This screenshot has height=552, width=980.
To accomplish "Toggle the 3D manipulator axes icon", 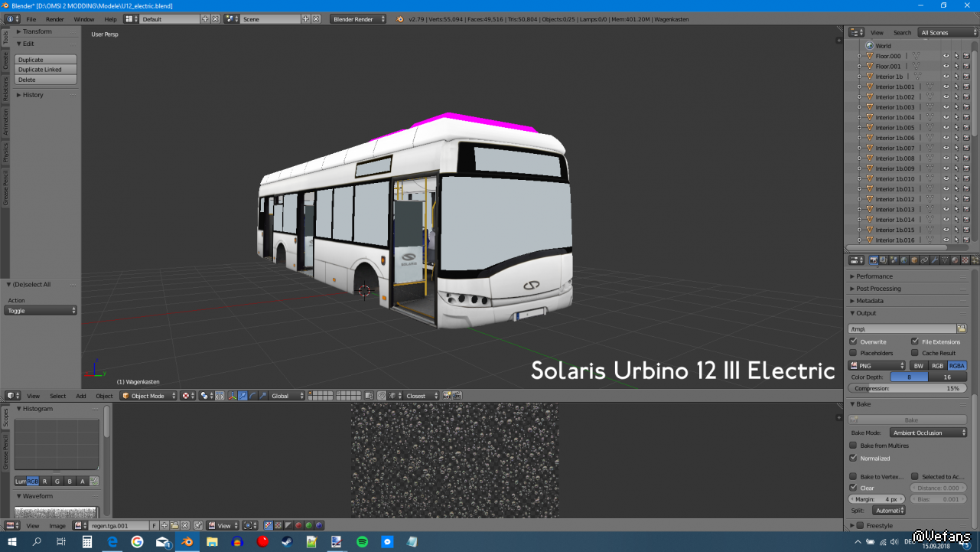I will coord(232,396).
